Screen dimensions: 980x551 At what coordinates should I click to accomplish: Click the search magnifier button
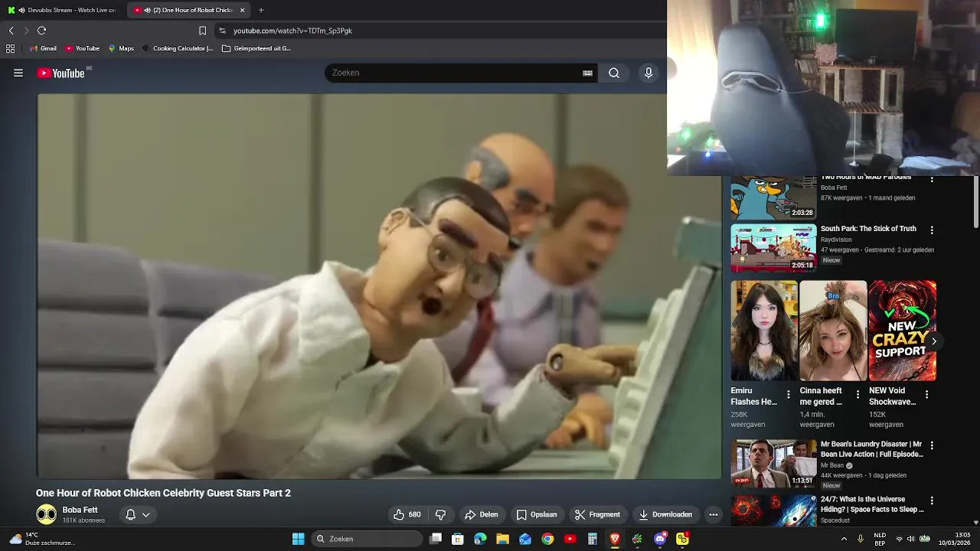tap(614, 73)
